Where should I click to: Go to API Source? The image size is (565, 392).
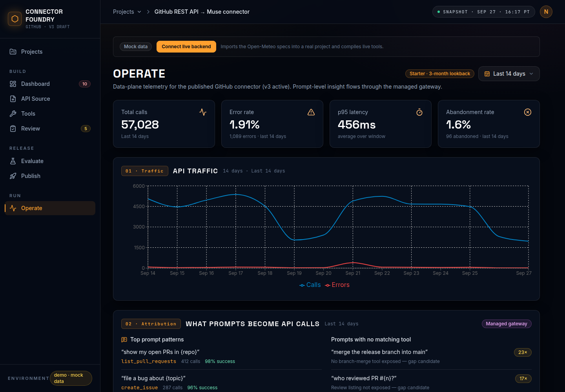(x=50, y=99)
